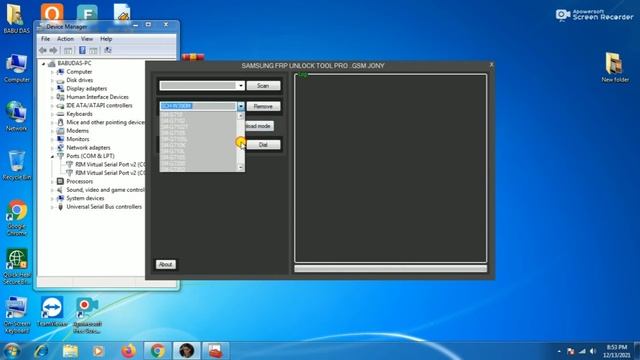Open the Action menu in Device Manager
This screenshot has height=360, width=640.
tap(65, 39)
